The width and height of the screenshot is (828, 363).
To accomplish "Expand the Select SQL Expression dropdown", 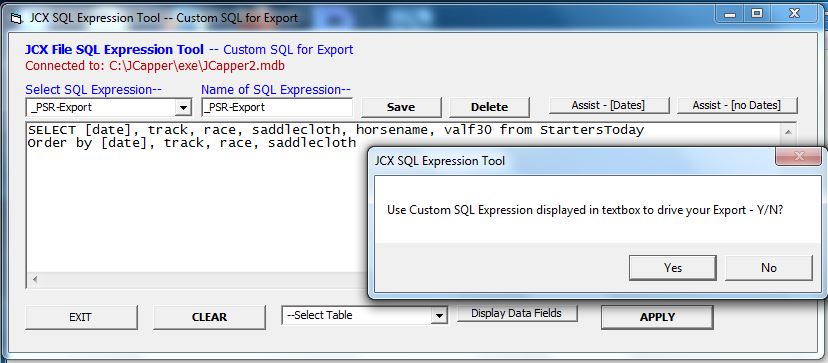I will click(x=183, y=107).
